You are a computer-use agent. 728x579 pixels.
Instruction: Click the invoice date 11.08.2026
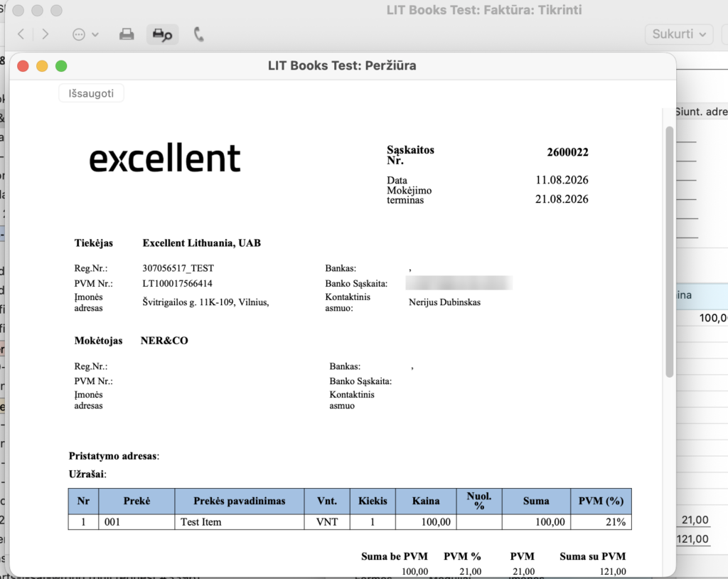pos(562,180)
